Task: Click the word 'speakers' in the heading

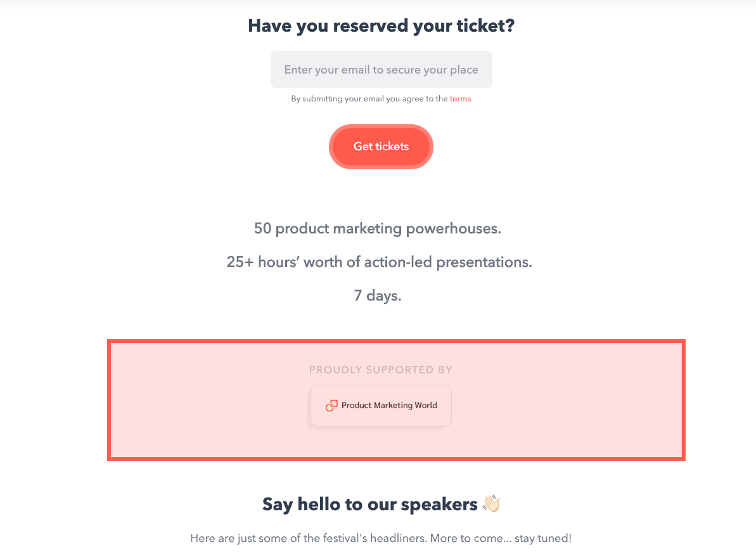Action: point(439,505)
